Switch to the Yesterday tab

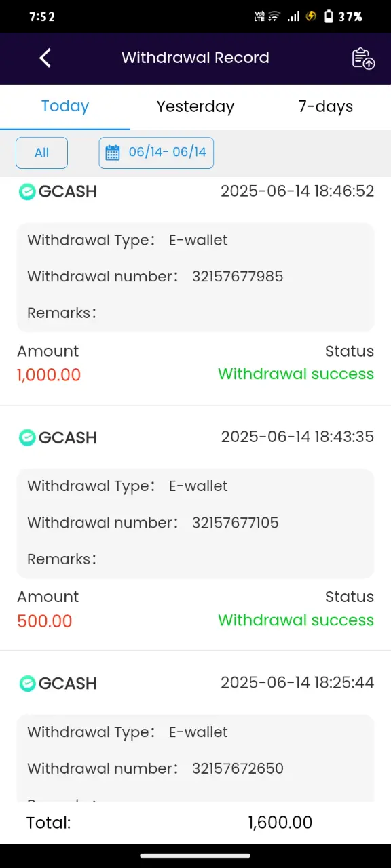click(x=195, y=106)
